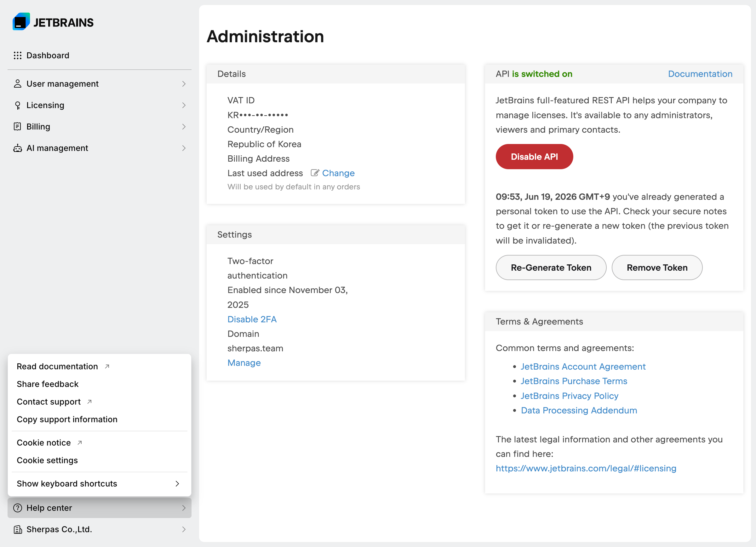The image size is (756, 547).
Task: Expand the User management chevron
Action: click(x=184, y=84)
